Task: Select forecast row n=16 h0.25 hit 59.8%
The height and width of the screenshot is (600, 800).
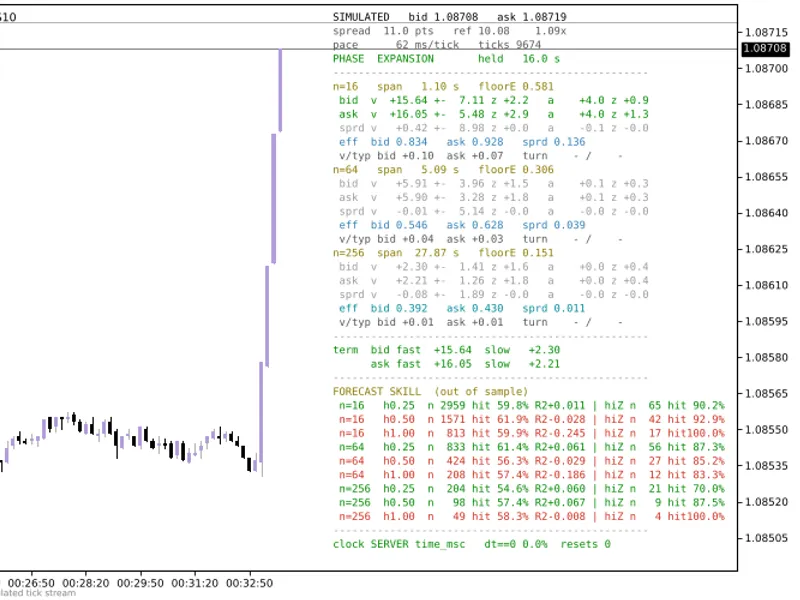Action: pos(532,405)
